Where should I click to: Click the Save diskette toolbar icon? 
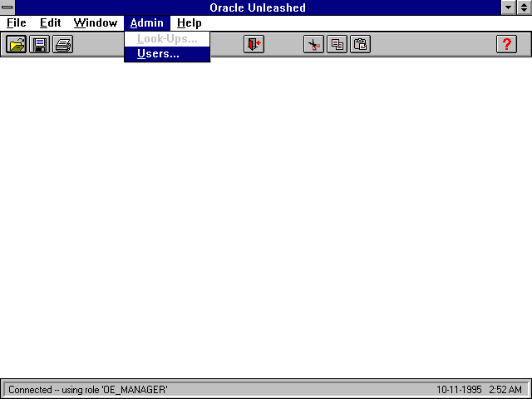(39, 45)
